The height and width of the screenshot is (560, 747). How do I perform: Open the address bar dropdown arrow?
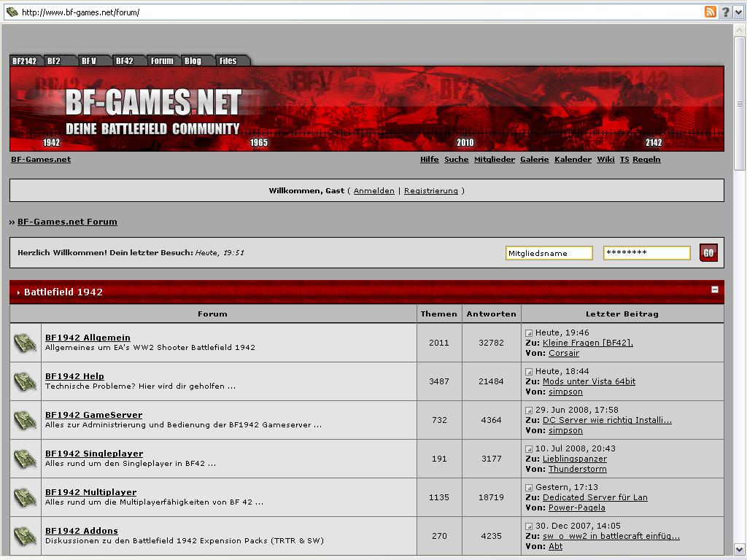(738, 12)
